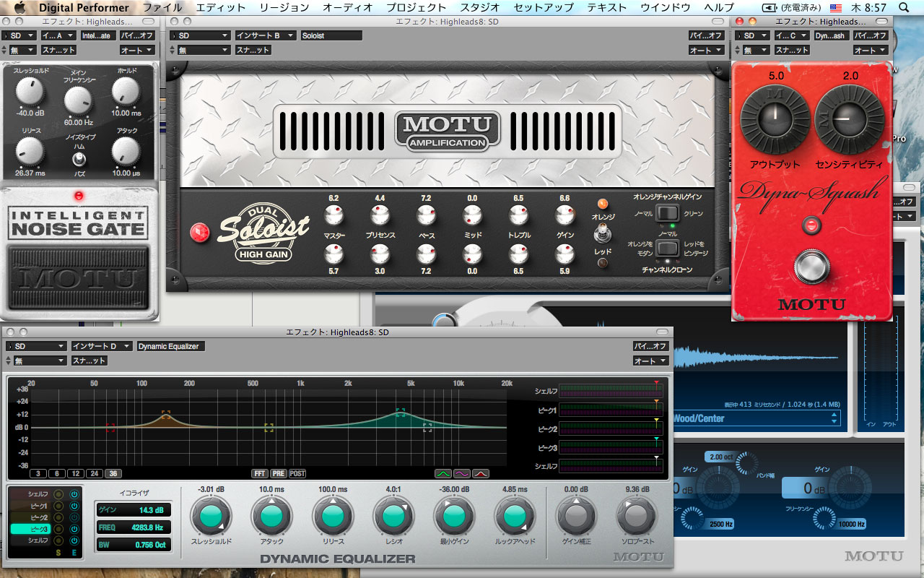This screenshot has height=578, width=924.
Task: Click the orange peak handle on EQ graph
Action: [166, 415]
